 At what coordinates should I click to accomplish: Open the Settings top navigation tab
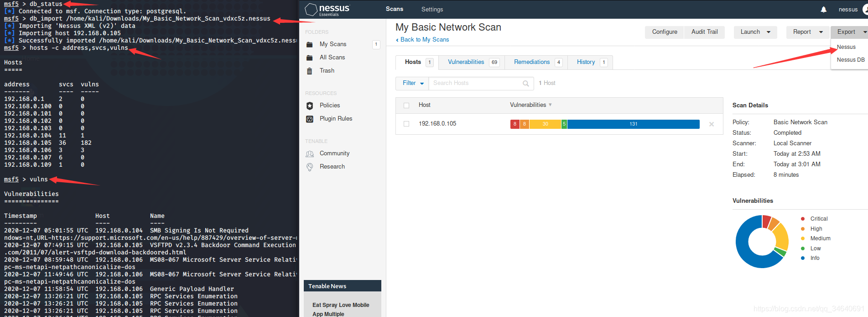(x=432, y=9)
